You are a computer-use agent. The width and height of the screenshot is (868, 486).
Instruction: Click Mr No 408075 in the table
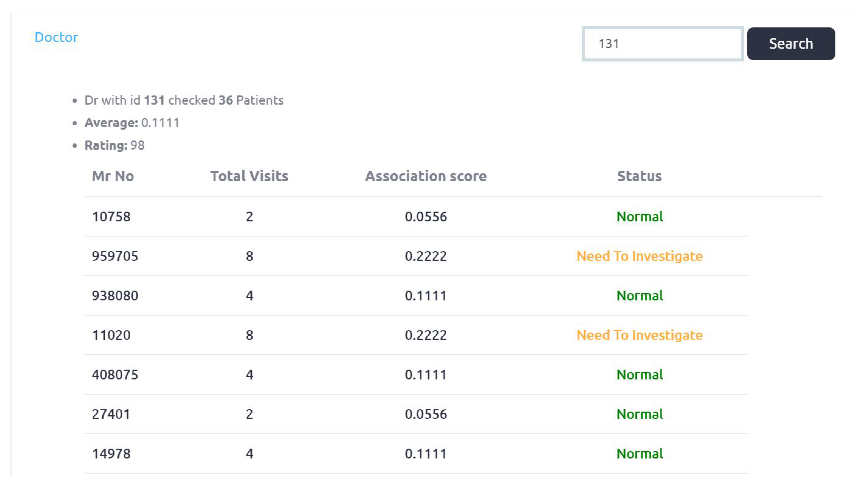(115, 374)
